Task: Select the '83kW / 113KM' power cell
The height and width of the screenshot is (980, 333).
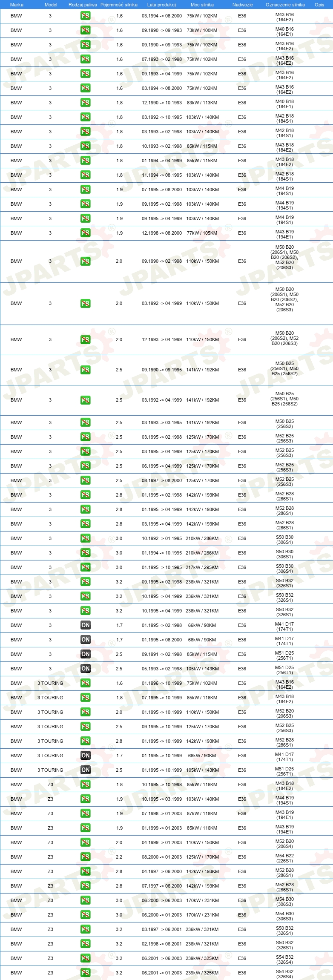Action: (202, 103)
